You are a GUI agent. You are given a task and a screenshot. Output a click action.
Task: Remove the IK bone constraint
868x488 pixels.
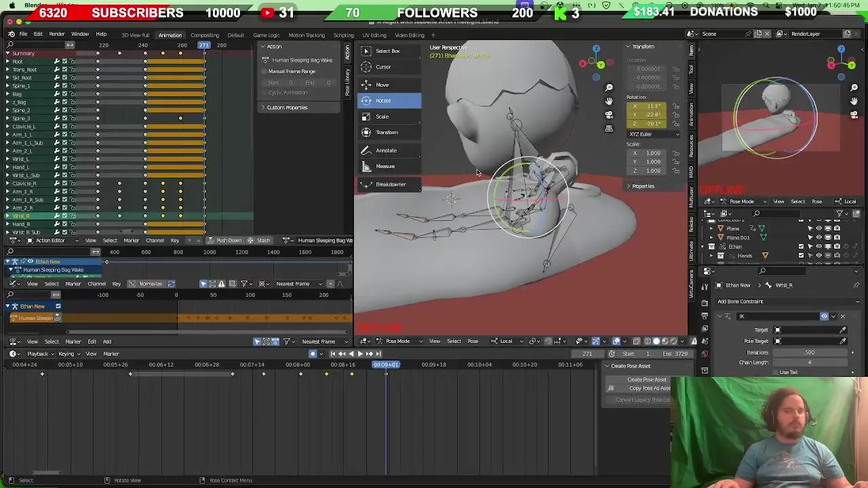pos(843,317)
